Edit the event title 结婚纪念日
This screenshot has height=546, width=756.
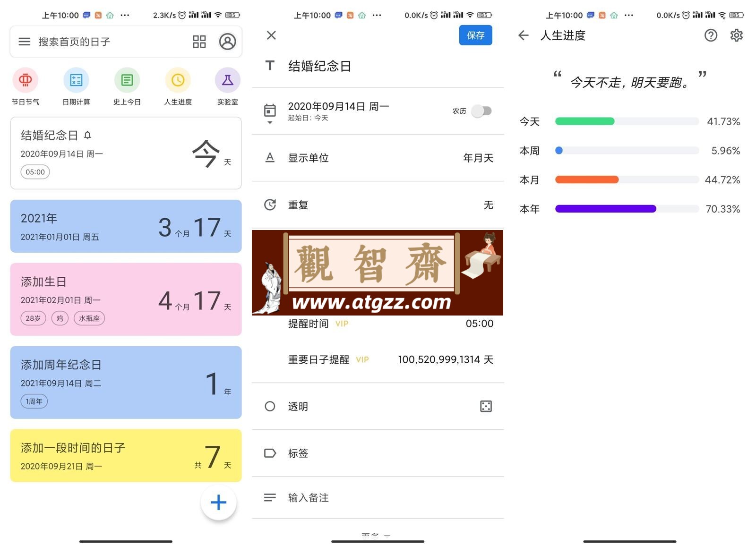[320, 66]
